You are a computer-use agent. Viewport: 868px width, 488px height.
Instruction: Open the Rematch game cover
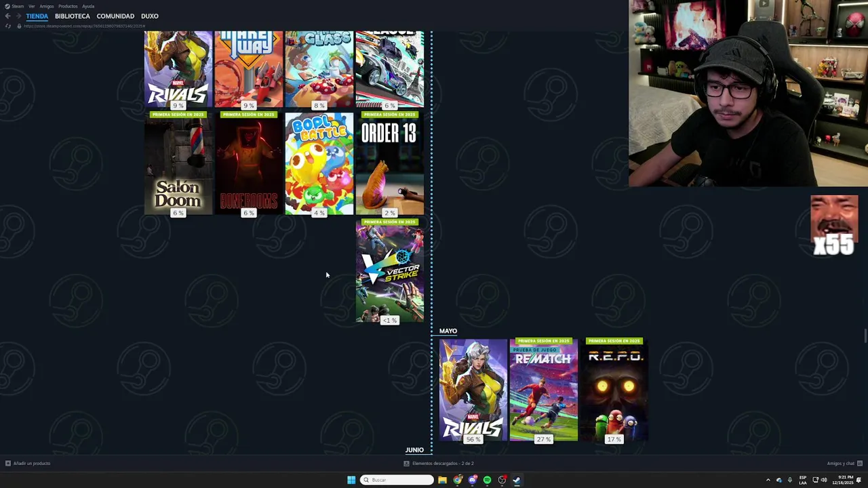(x=544, y=390)
